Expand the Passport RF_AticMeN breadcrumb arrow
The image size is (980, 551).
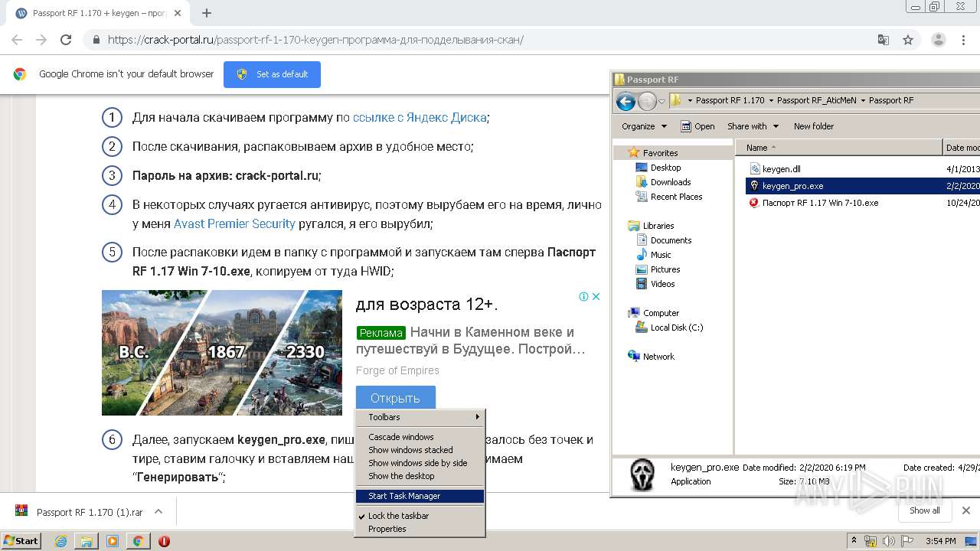[x=863, y=100]
